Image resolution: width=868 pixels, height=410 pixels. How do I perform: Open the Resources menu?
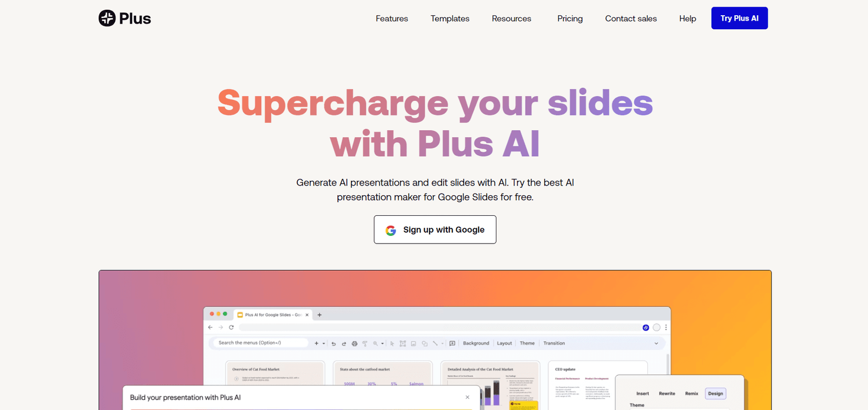click(x=512, y=18)
